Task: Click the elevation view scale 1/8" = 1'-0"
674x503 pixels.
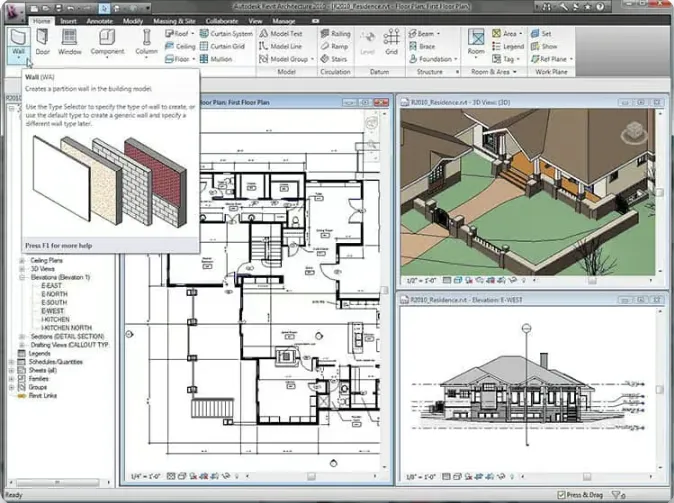Action: [x=421, y=476]
